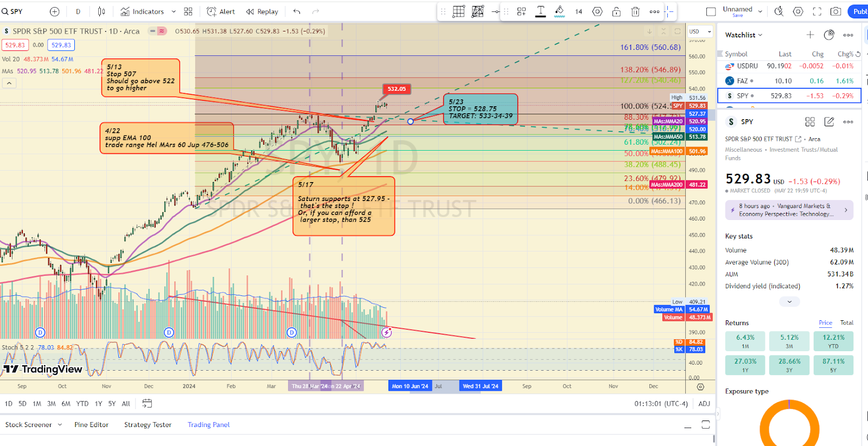Open the D timeframe interval selector
The width and height of the screenshot is (868, 446).
[x=78, y=11]
